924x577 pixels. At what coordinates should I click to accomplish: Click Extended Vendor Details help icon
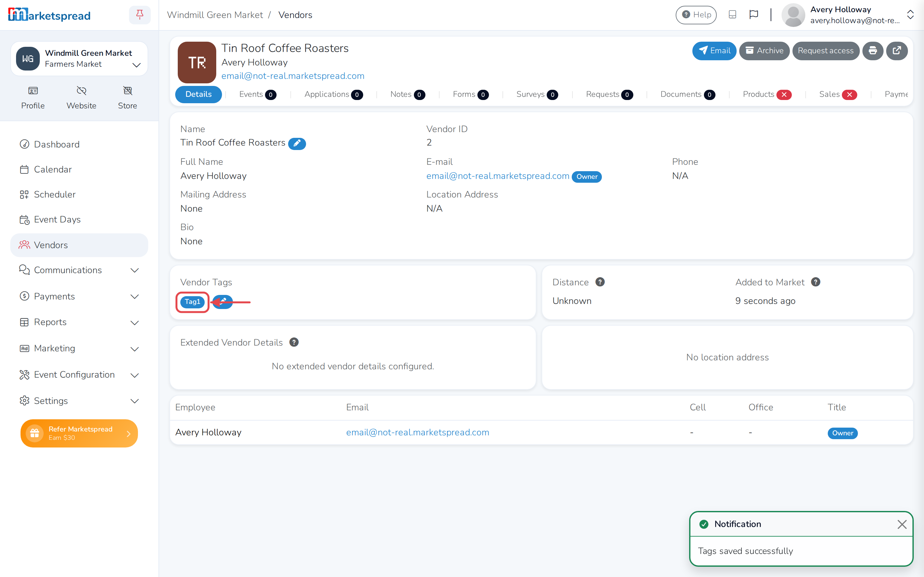click(294, 342)
